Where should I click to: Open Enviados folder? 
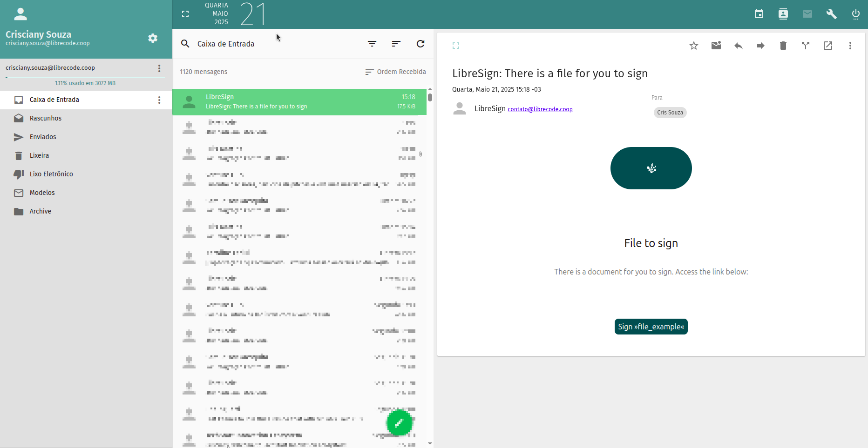pyautogui.click(x=86, y=137)
